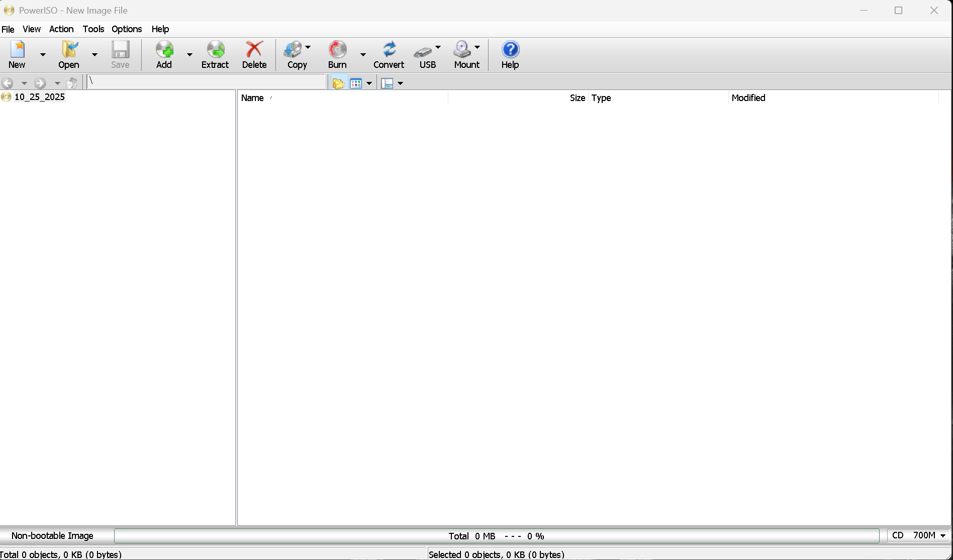Open the Tools menu
953x560 pixels.
point(93,29)
